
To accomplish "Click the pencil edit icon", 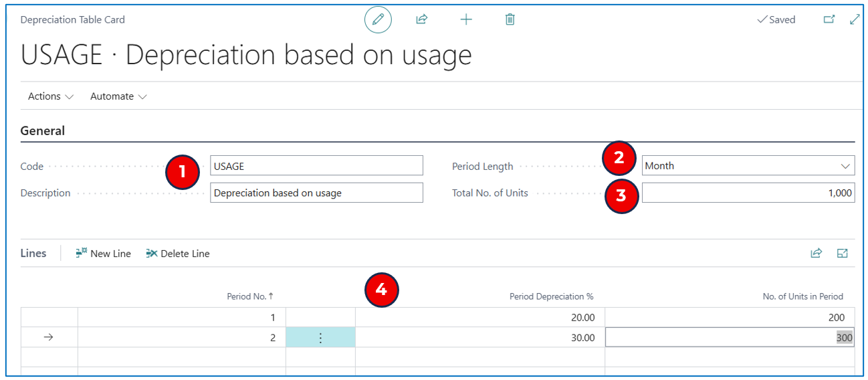I will click(x=378, y=20).
